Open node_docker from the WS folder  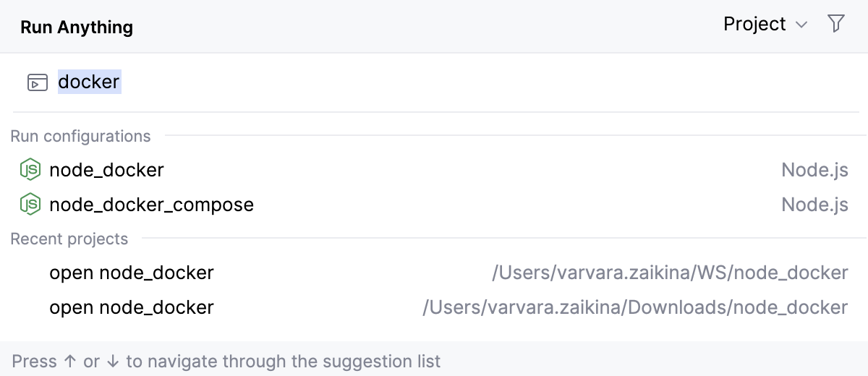pyautogui.click(x=132, y=273)
